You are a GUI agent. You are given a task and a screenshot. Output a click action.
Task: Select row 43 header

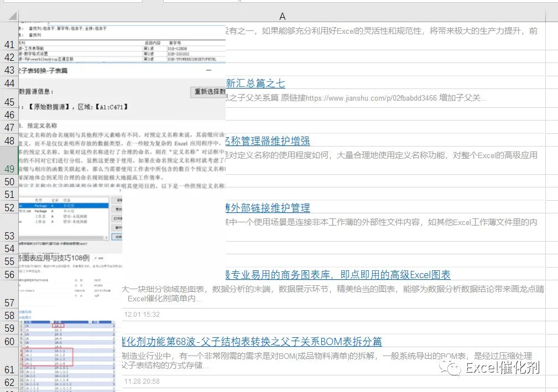(x=9, y=70)
